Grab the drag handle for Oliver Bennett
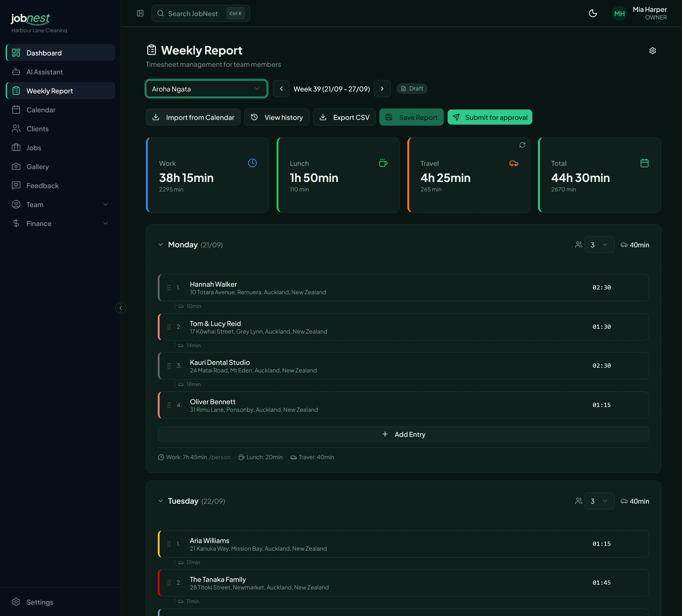Image resolution: width=682 pixels, height=616 pixels. tap(169, 405)
